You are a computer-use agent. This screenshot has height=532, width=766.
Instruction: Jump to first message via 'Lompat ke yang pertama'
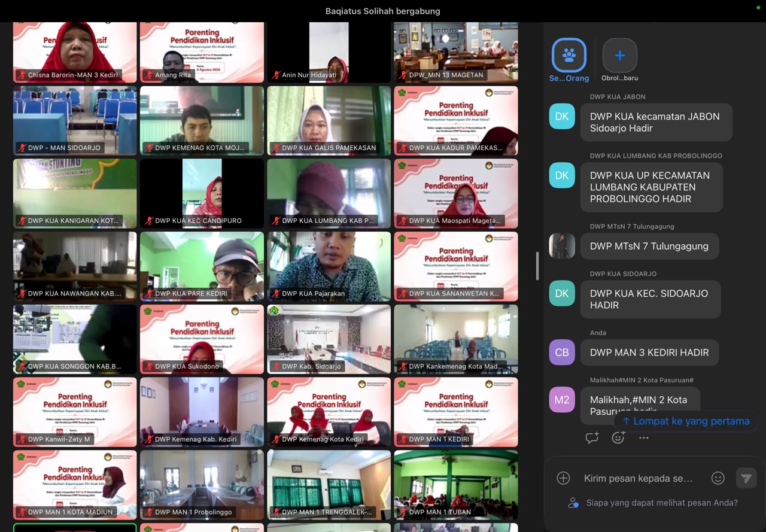pos(686,421)
